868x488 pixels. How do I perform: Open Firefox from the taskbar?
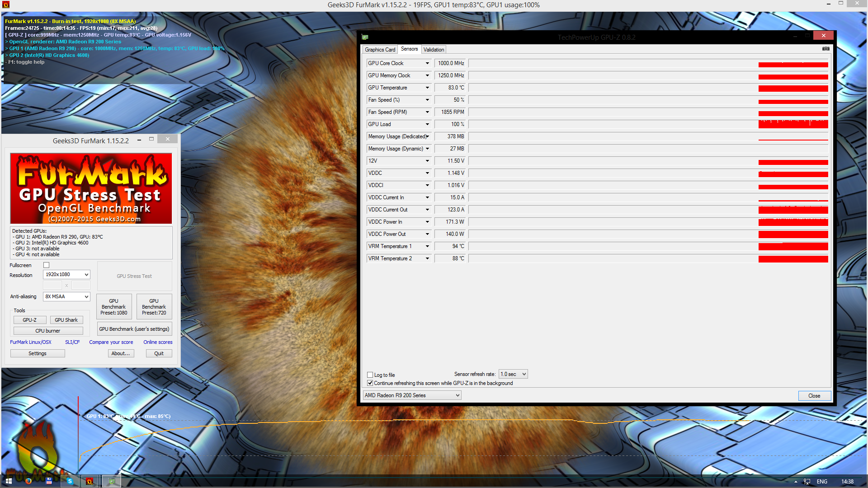tap(28, 481)
